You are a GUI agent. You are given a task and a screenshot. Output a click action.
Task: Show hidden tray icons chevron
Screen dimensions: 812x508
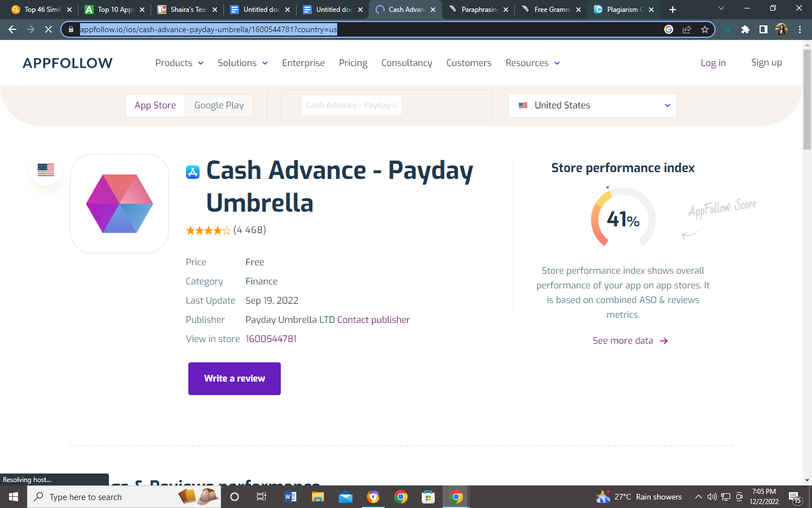tap(698, 497)
